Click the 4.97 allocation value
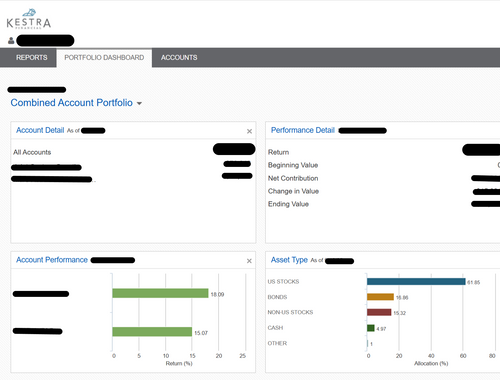 pos(381,329)
